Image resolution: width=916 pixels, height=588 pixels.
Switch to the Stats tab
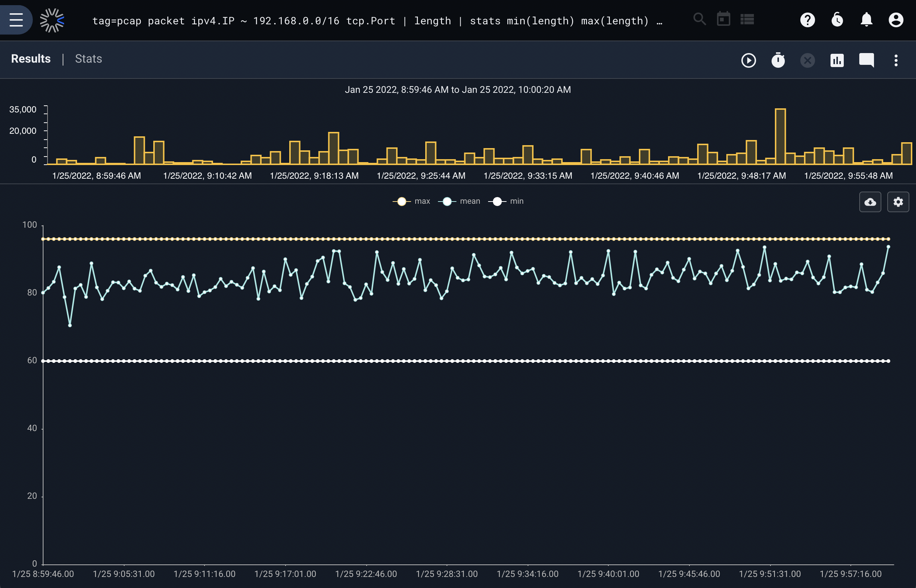coord(88,59)
